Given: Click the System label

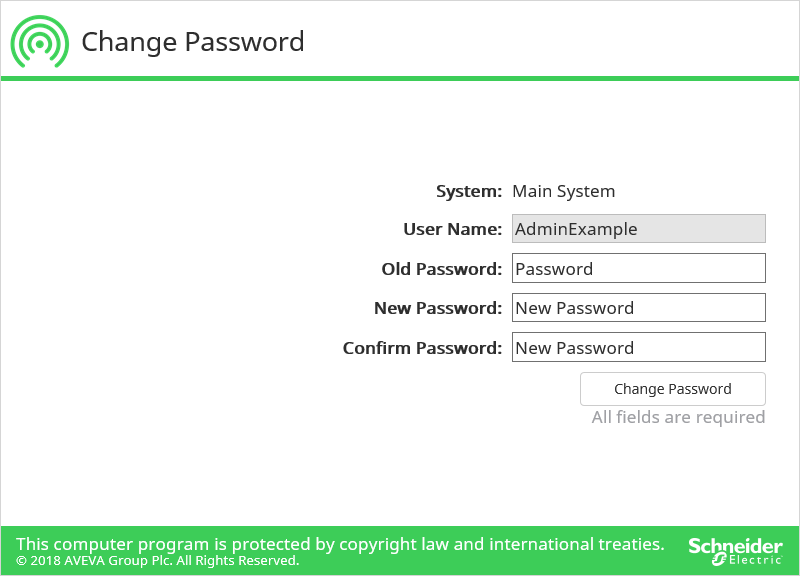Looking at the screenshot, I should tap(469, 191).
